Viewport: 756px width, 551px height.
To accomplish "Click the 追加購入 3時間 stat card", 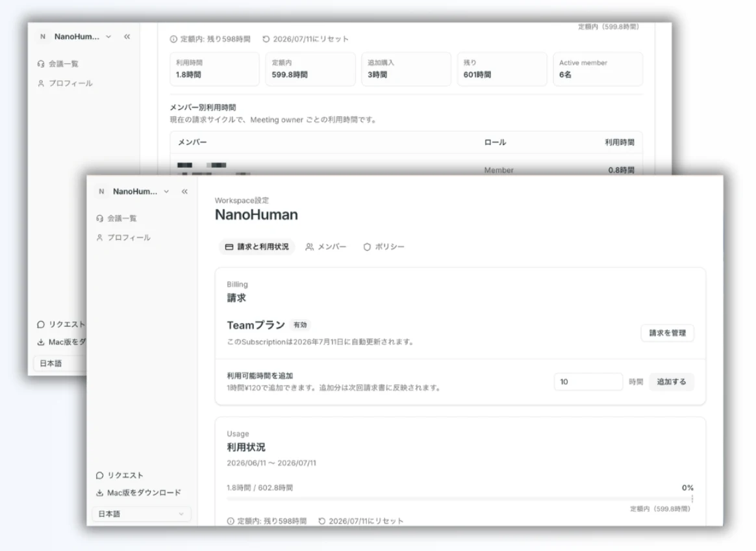I will 407,69.
